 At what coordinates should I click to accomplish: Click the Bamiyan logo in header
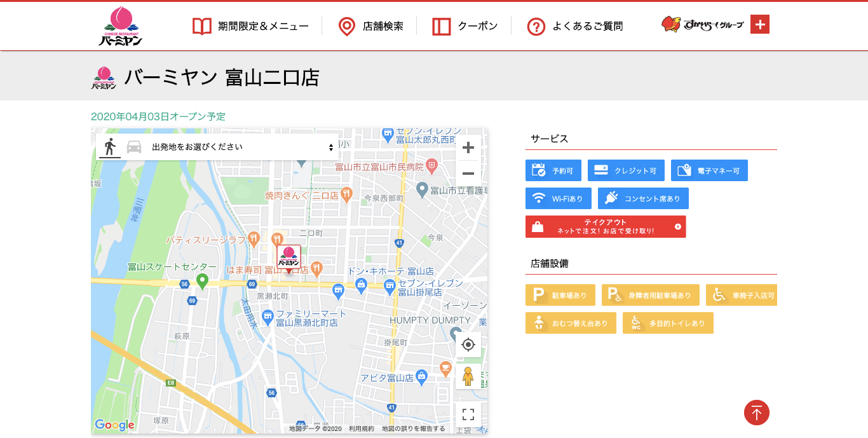click(120, 26)
